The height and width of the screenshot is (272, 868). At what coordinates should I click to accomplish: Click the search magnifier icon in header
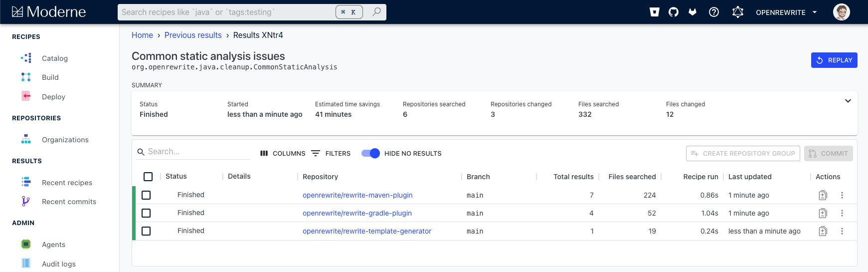tap(377, 11)
